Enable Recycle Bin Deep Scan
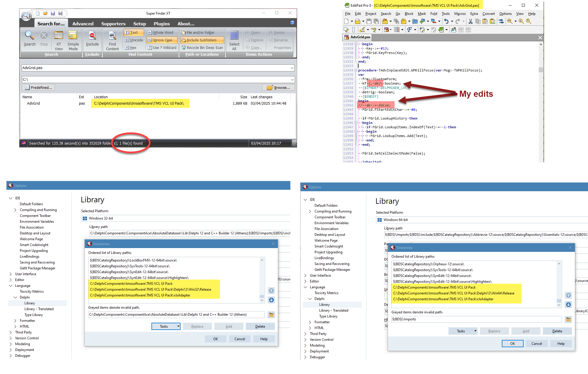This screenshot has width=588, height=374. tap(202, 48)
